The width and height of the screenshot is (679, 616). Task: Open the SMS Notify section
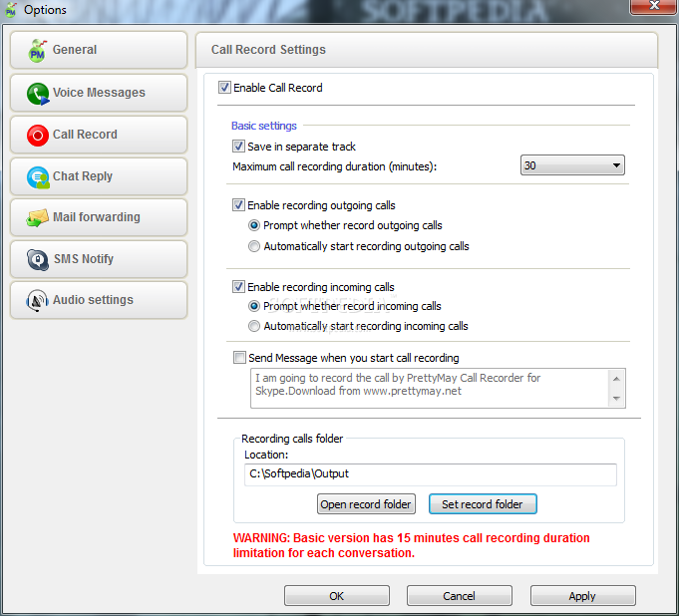tap(99, 259)
